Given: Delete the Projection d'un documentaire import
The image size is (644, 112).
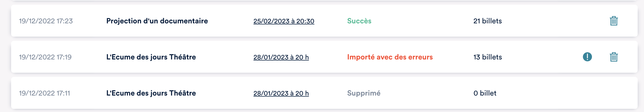Looking at the screenshot, I should 614,21.
